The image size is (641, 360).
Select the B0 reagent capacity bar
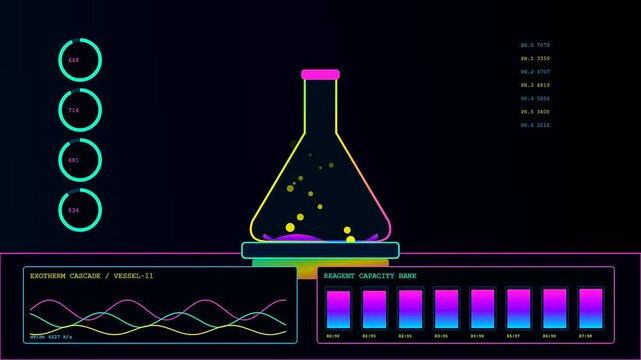click(338, 309)
